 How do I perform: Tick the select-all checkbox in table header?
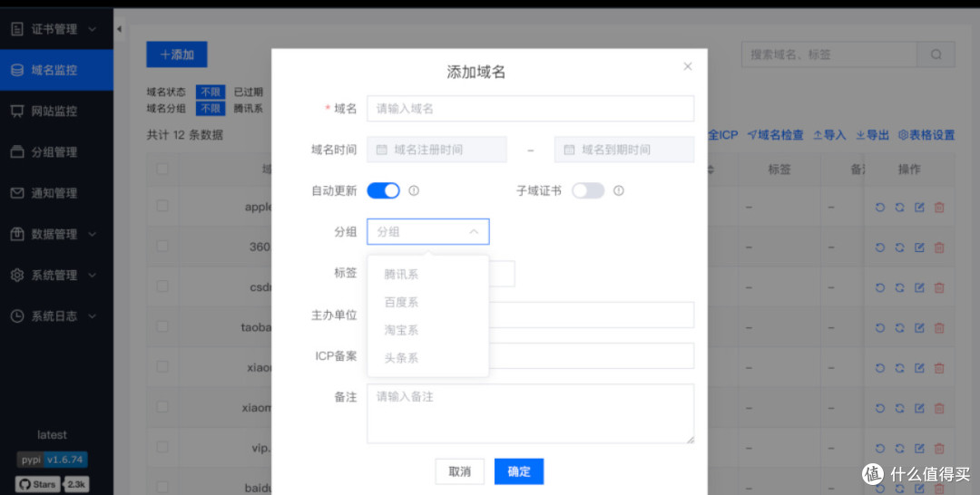pos(162,170)
